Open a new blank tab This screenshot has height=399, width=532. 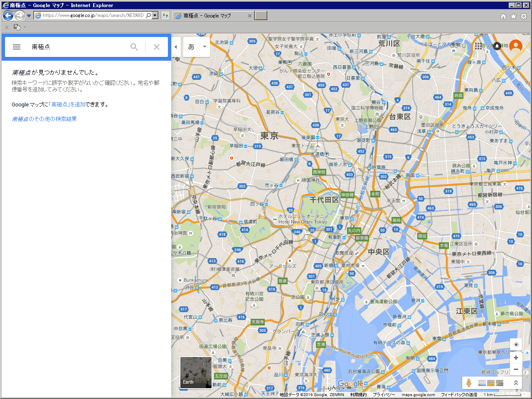(261, 16)
